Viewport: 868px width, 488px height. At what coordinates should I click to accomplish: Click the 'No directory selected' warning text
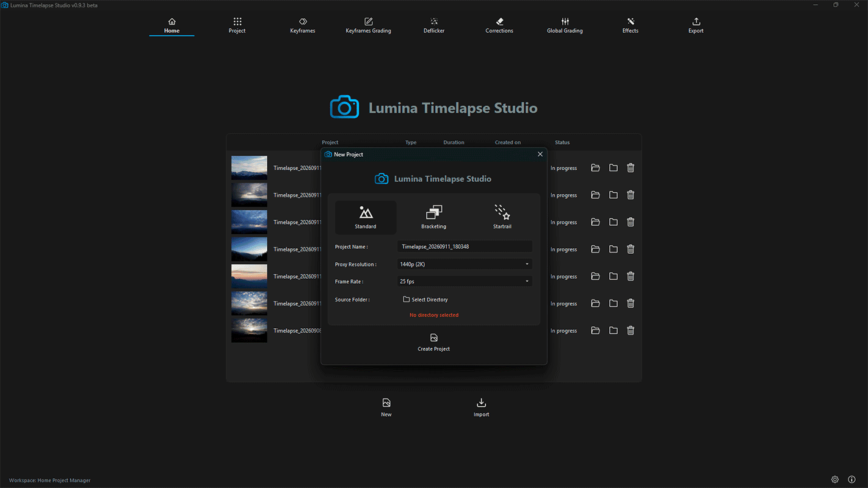click(x=434, y=315)
